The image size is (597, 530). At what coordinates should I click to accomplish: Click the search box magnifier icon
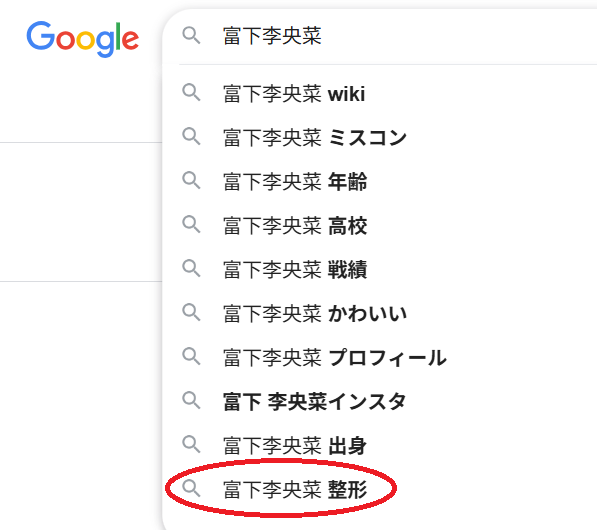point(191,35)
